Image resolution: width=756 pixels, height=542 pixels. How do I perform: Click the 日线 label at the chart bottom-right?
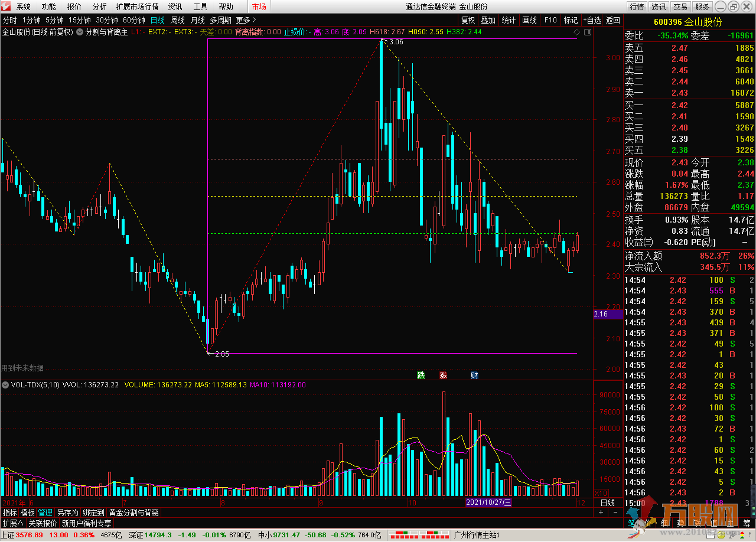pyautogui.click(x=607, y=502)
